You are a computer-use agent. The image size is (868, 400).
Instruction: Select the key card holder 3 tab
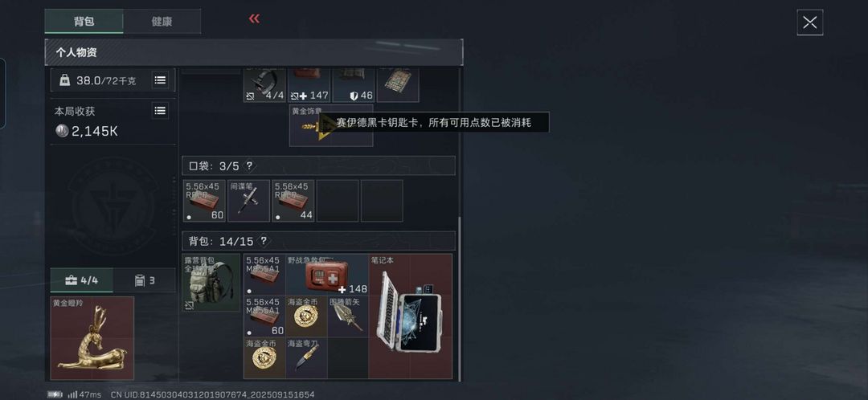click(145, 280)
